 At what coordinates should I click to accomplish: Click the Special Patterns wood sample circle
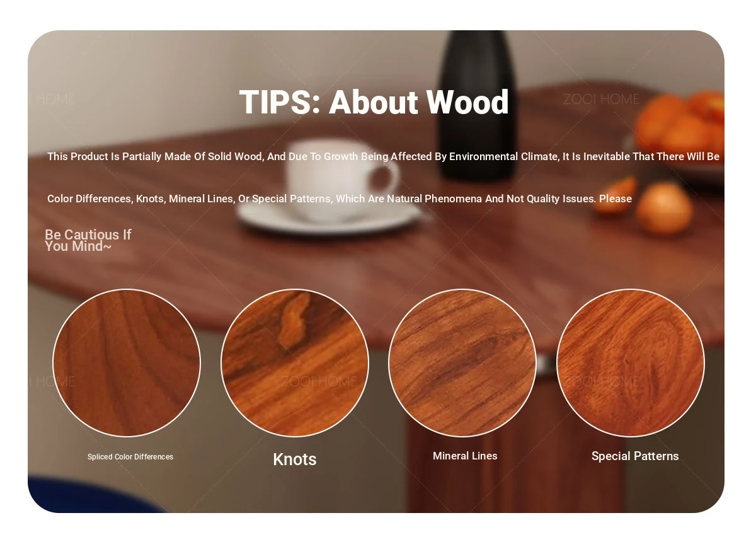631,363
